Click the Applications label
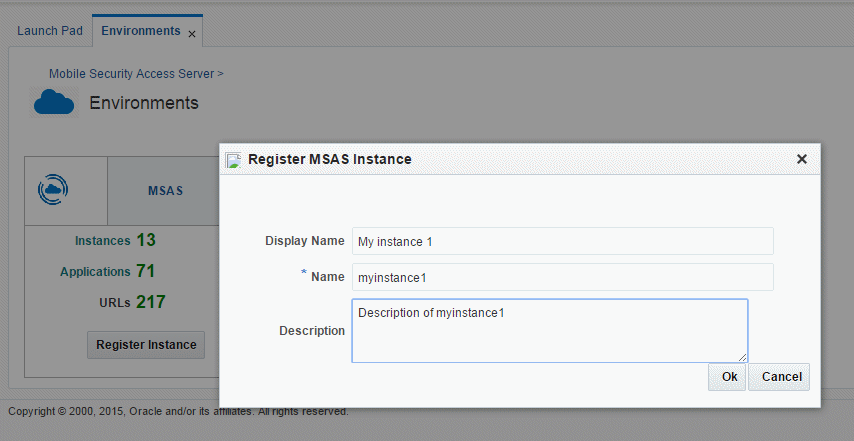The height and width of the screenshot is (441, 854). (95, 272)
